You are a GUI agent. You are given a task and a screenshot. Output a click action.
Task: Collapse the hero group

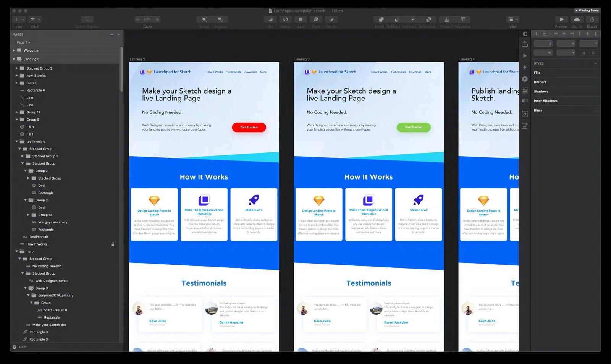coord(16,252)
